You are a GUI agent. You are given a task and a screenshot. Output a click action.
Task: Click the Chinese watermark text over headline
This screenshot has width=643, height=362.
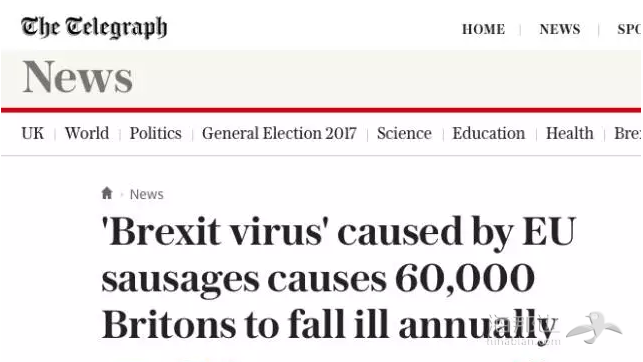coord(522,325)
